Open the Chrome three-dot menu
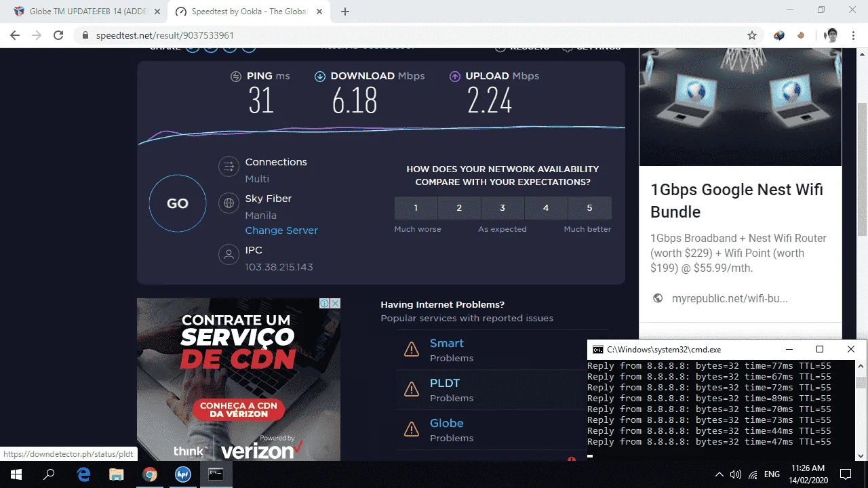The image size is (868, 488). [853, 35]
